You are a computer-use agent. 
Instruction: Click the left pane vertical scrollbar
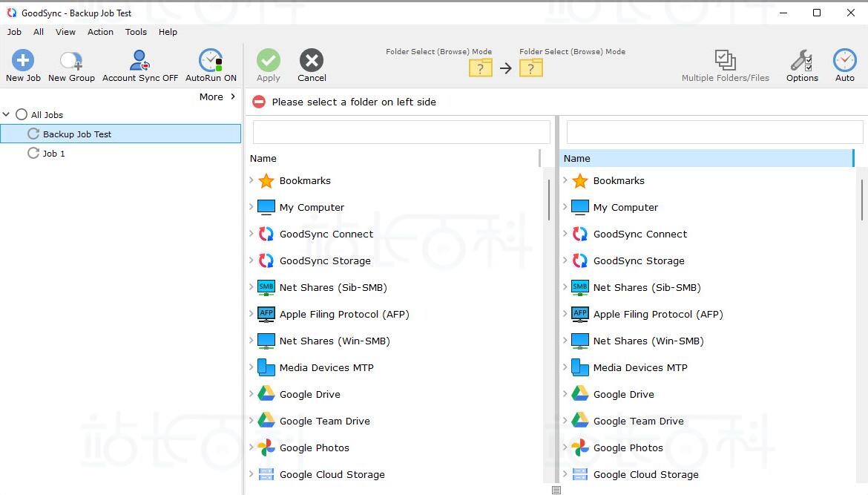(548, 200)
